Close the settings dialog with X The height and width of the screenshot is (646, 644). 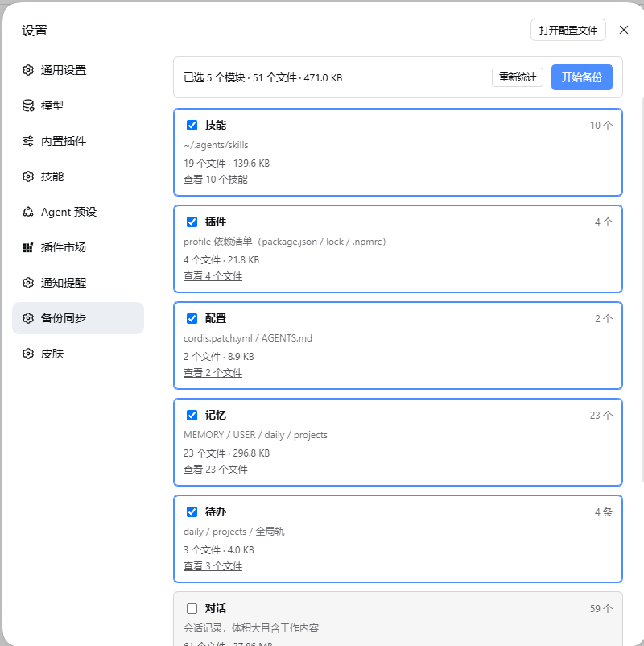click(623, 30)
